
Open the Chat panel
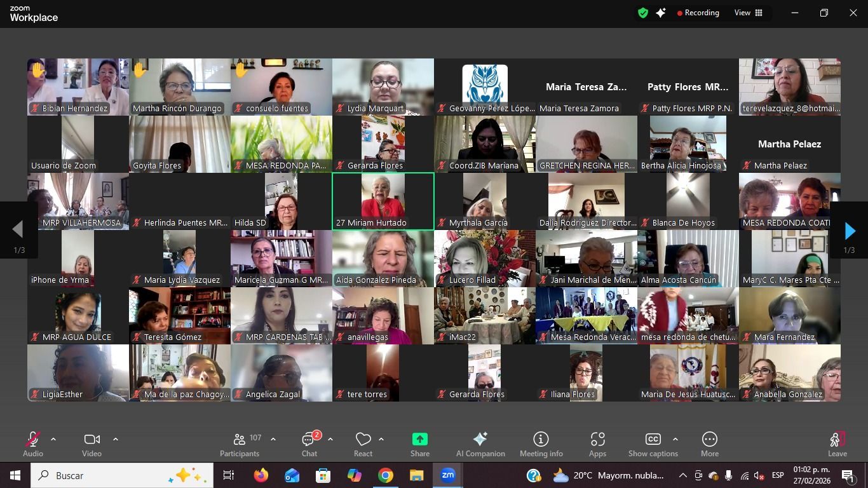click(x=309, y=444)
